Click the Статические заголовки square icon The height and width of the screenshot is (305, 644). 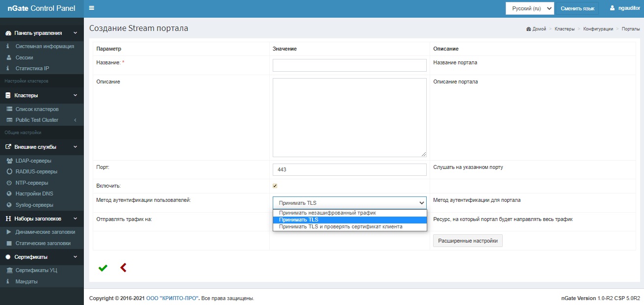9,243
